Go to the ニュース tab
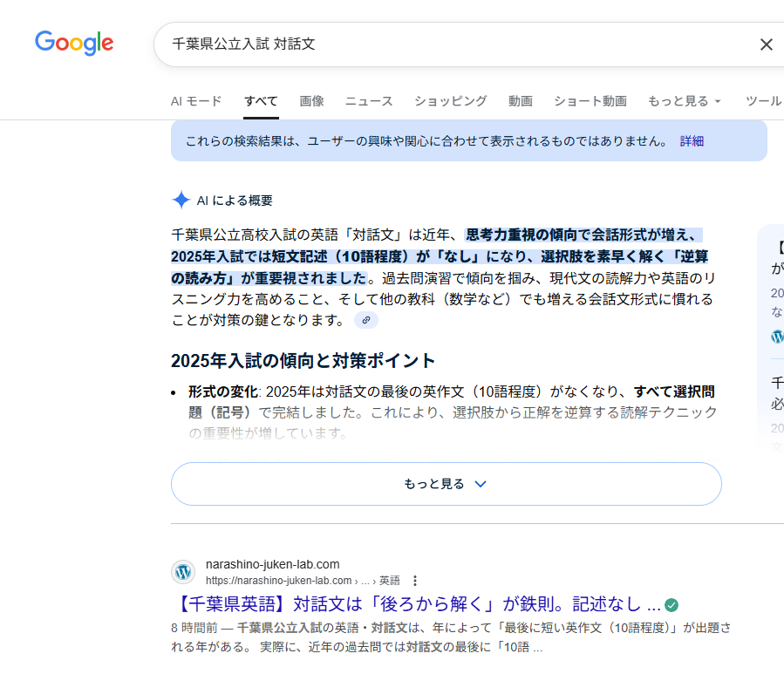 (x=369, y=101)
